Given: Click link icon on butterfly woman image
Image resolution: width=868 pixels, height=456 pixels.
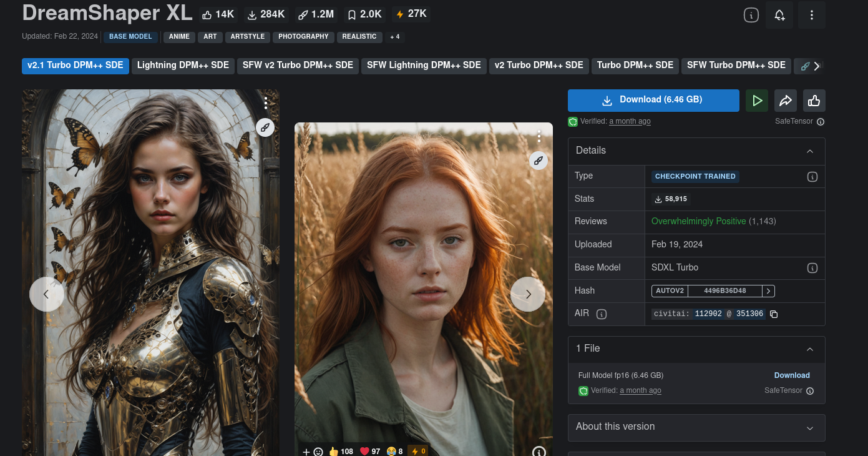Looking at the screenshot, I should (x=265, y=127).
